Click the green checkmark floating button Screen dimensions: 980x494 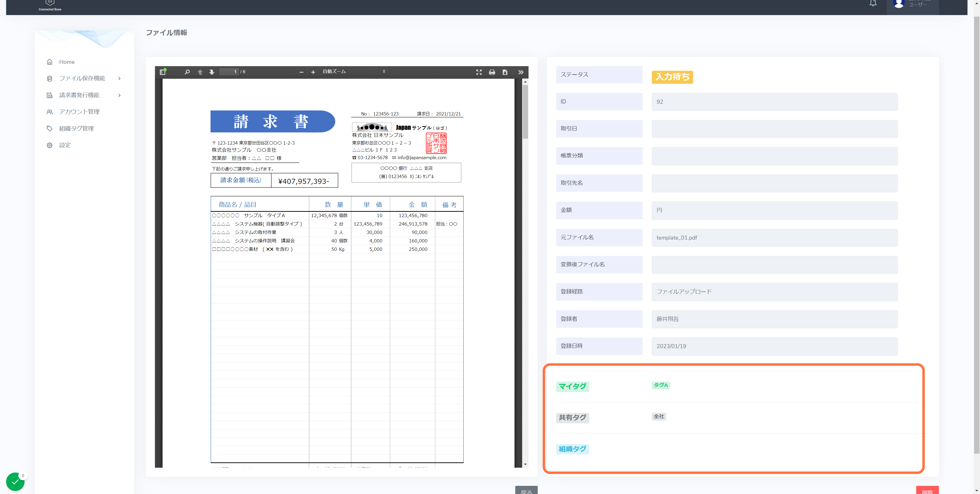(15, 481)
